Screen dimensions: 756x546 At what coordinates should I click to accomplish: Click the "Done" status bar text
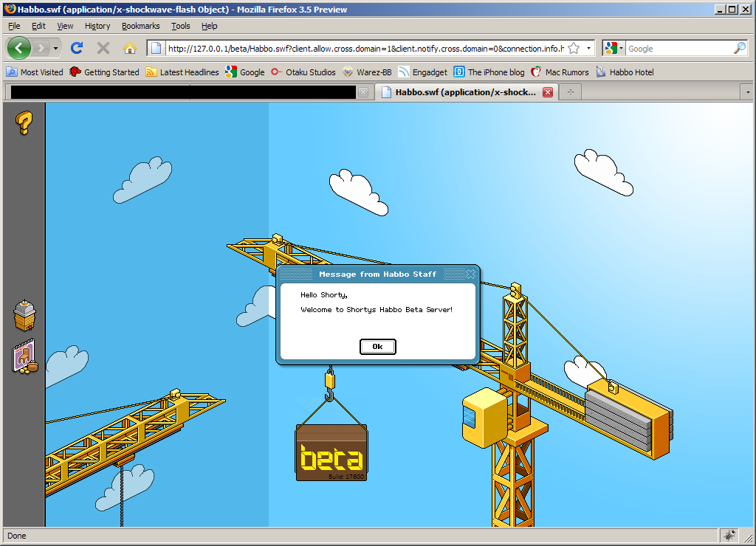pos(17,536)
